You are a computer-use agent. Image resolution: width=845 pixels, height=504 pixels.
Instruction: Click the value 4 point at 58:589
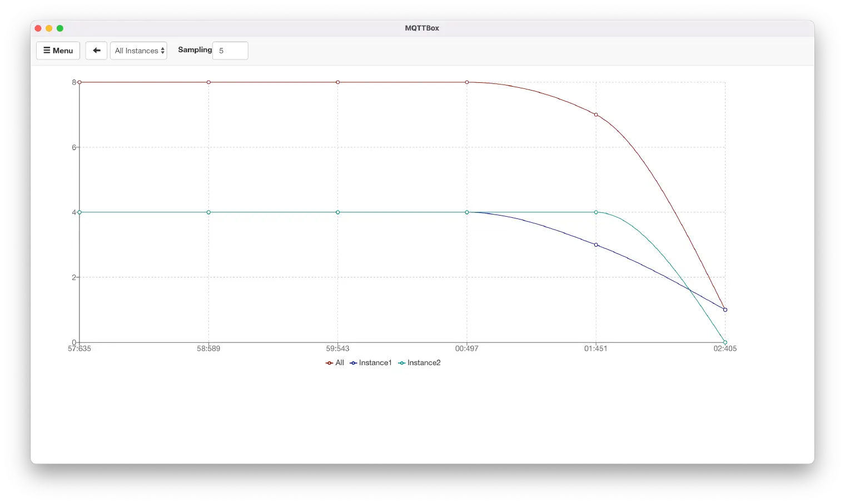[x=208, y=212]
